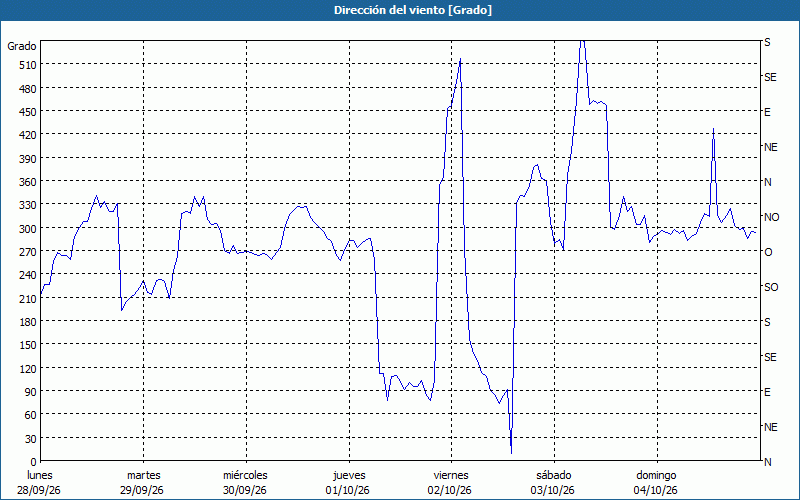Click the date 04/10/26
The height and width of the screenshot is (500, 800).
coord(656,490)
